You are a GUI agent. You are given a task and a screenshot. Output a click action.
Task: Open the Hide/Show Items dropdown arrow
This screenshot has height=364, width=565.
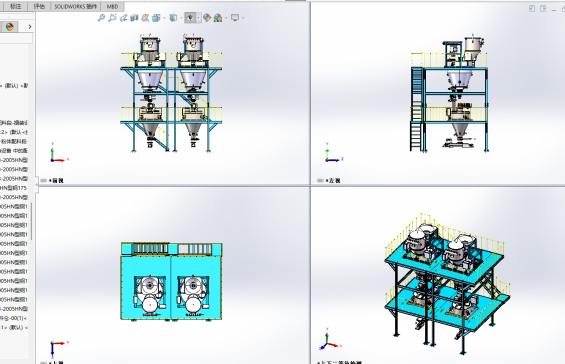pos(198,18)
